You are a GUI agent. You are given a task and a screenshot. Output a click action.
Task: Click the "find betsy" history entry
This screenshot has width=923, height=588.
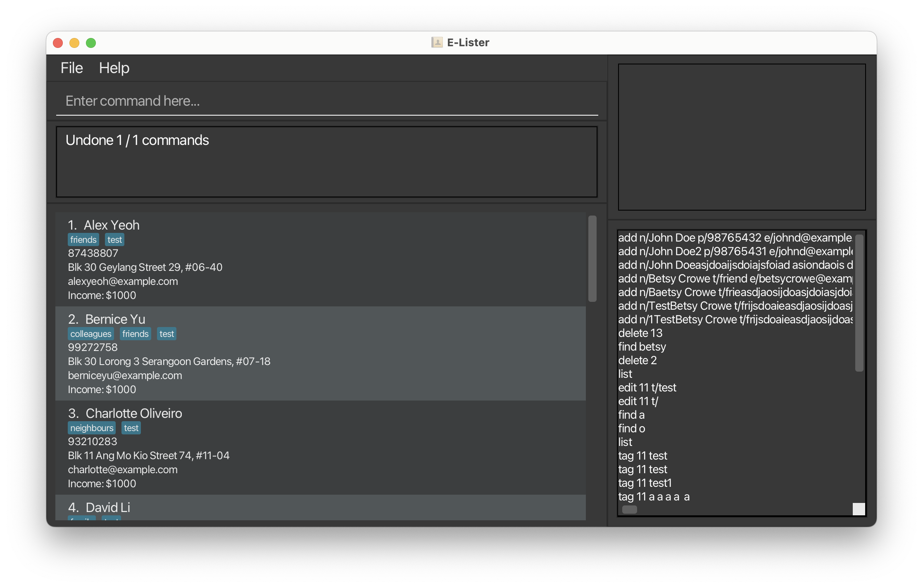point(642,346)
